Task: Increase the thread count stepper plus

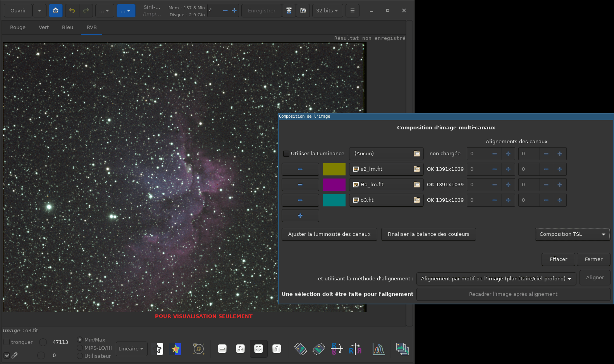Action: [234, 10]
